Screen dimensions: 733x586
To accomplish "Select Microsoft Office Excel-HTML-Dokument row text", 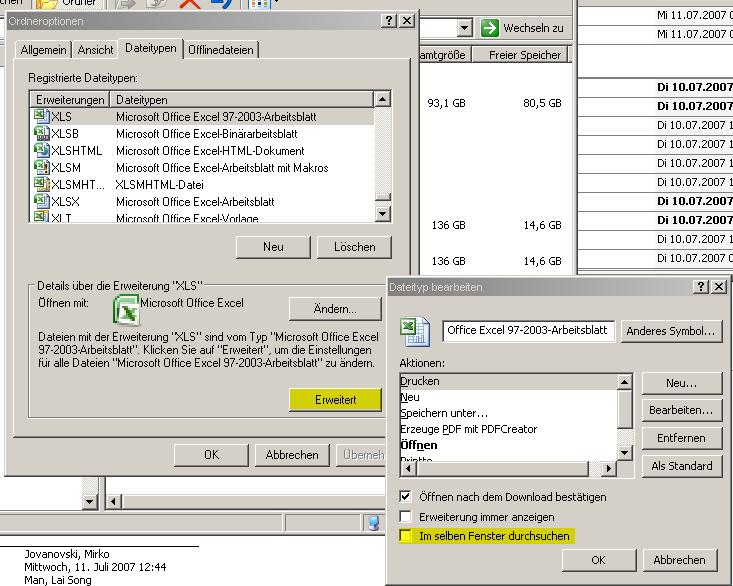I will [210, 151].
